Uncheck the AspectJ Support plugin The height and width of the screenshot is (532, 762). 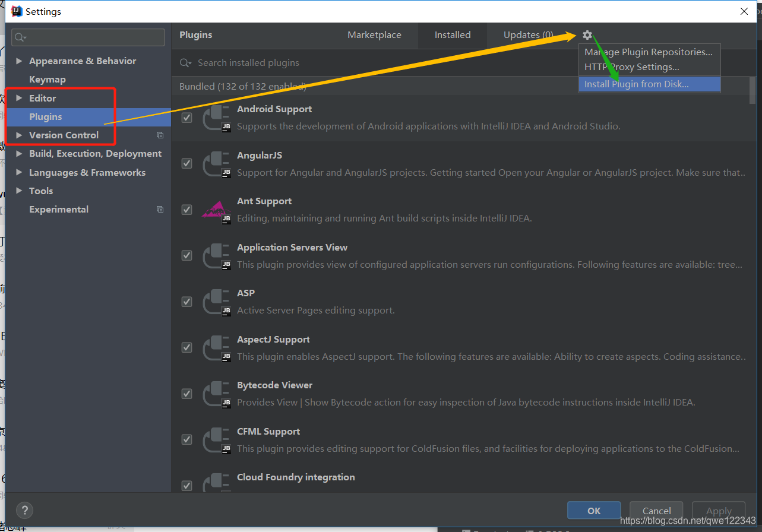[187, 347]
